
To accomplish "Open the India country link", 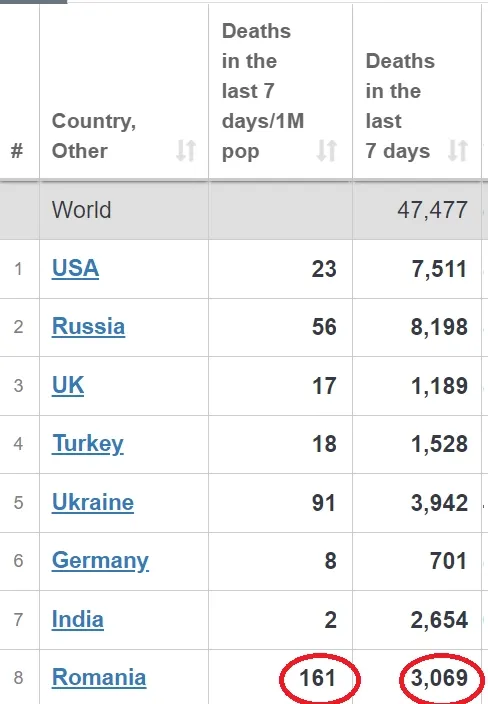I will pyautogui.click(x=78, y=620).
